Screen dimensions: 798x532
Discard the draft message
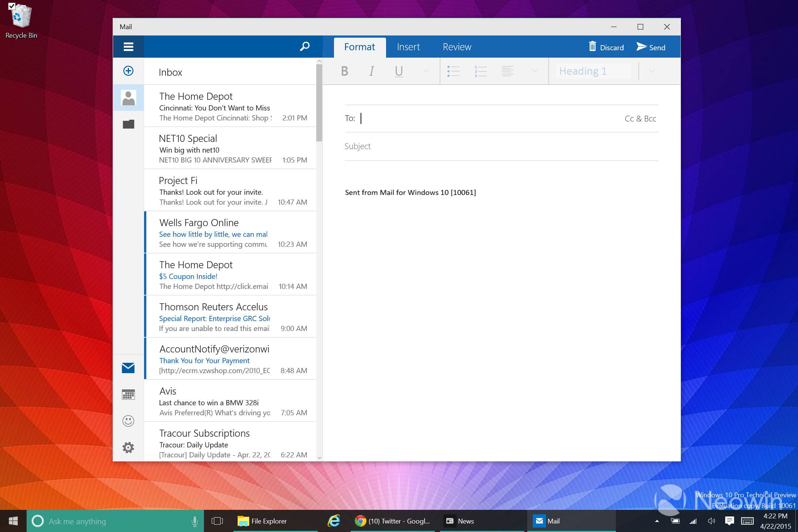coord(606,47)
